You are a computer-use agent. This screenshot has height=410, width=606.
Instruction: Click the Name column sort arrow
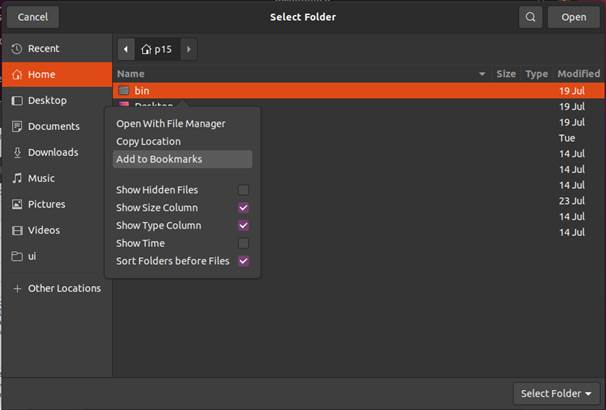482,74
